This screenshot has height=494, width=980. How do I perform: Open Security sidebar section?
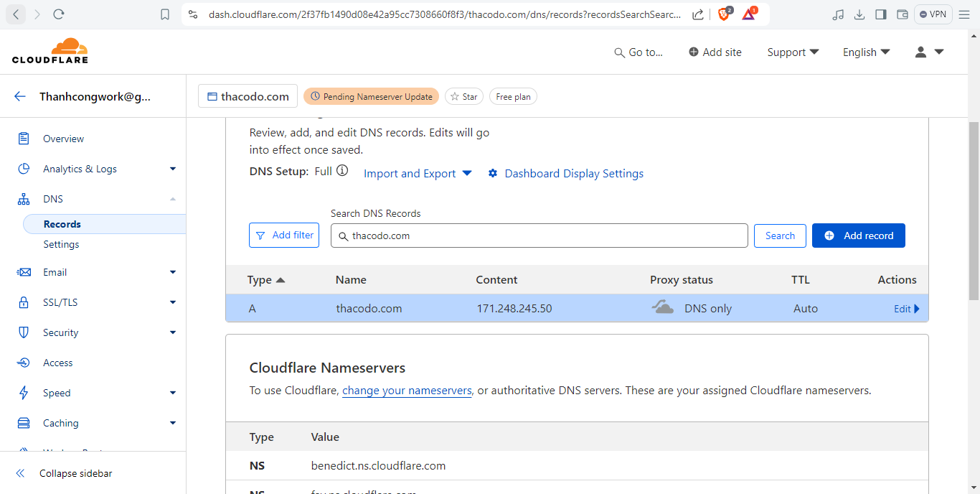tap(60, 332)
